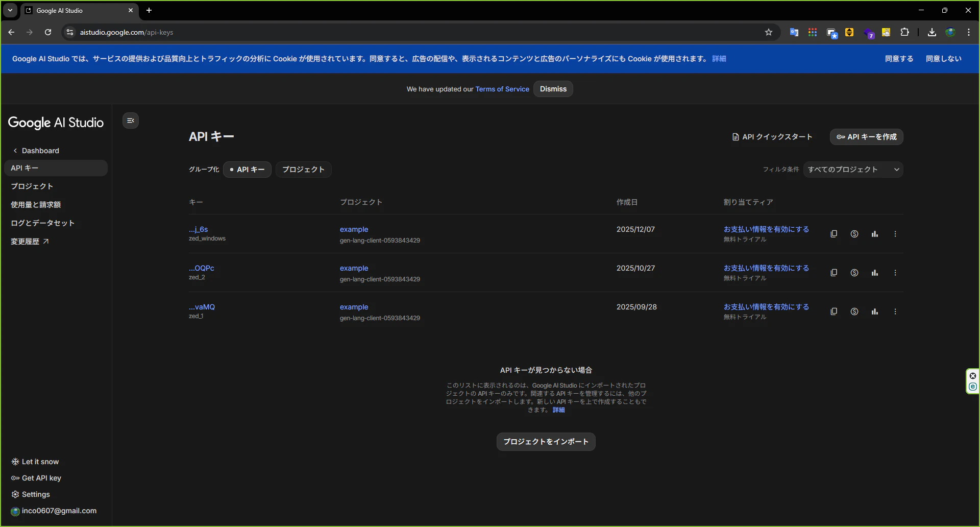Open cookie banner 詳細 link
Screen dimensions: 980x527
719,59
